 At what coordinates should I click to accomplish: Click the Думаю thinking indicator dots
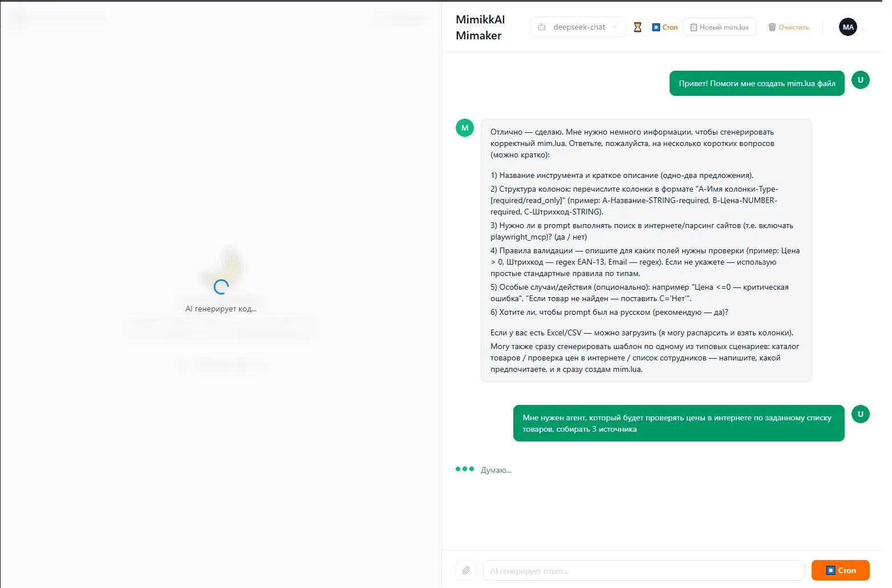coord(465,469)
